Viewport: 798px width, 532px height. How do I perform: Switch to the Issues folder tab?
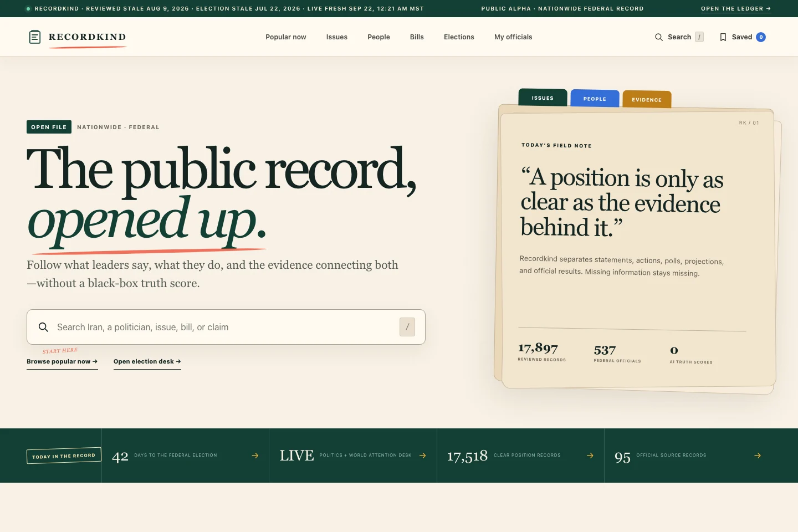(x=543, y=98)
